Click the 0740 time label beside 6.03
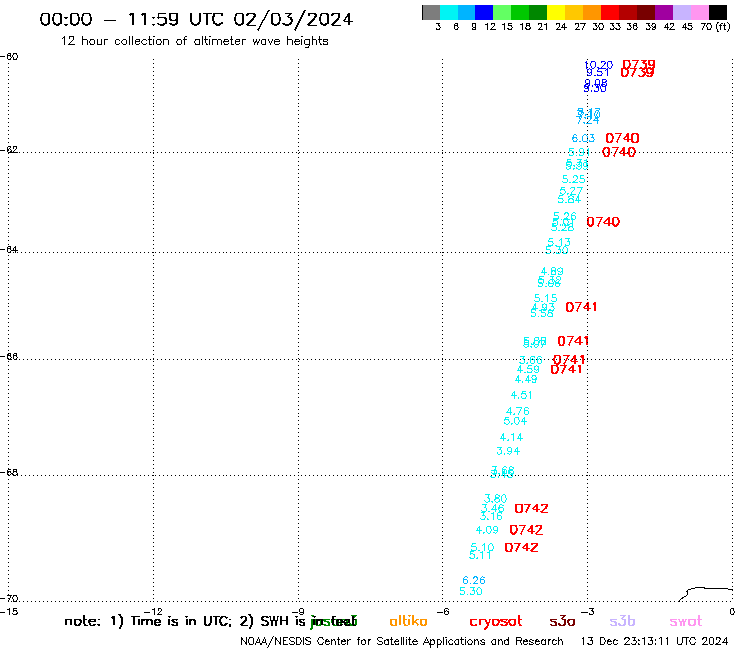The height and width of the screenshot is (650, 740). pyautogui.click(x=622, y=138)
